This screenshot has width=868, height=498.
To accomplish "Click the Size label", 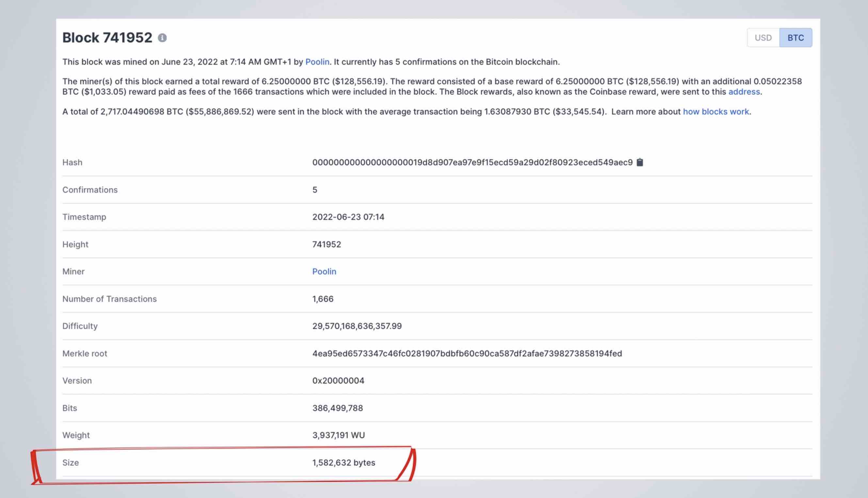I will (71, 462).
